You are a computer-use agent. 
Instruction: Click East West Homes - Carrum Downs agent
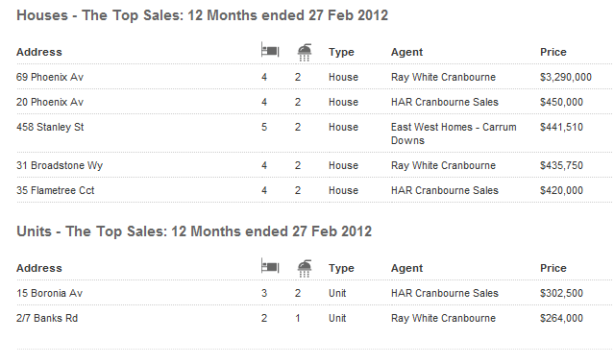click(x=454, y=133)
